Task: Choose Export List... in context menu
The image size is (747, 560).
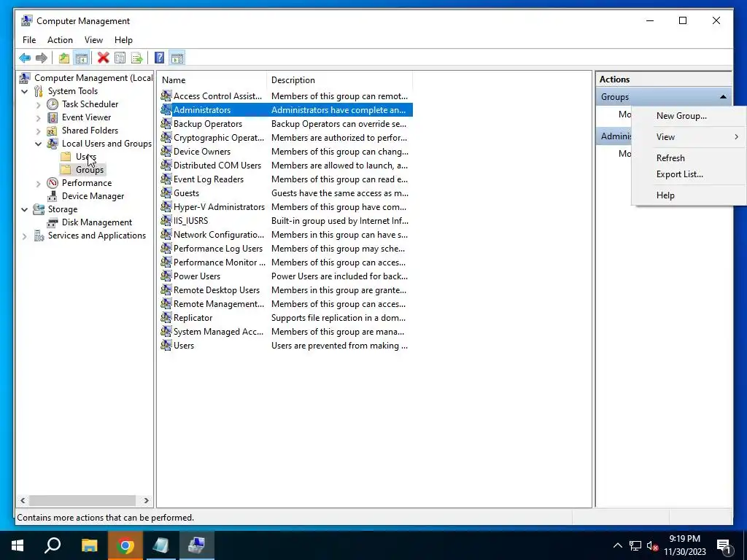Action: [x=689, y=174]
